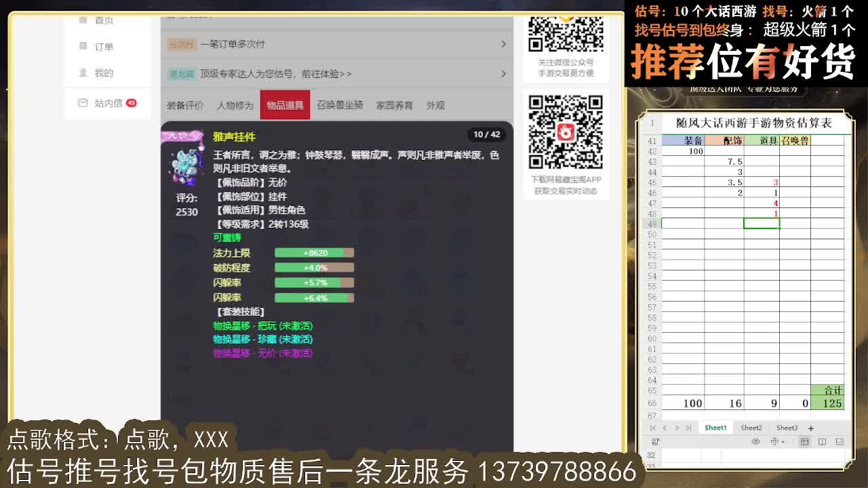Click the 首页 home icon
The height and width of the screenshot is (488, 868).
83,20
